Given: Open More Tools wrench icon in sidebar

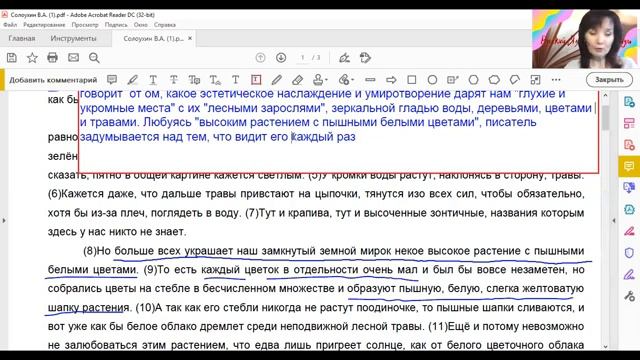Looking at the screenshot, I should [x=629, y=296].
